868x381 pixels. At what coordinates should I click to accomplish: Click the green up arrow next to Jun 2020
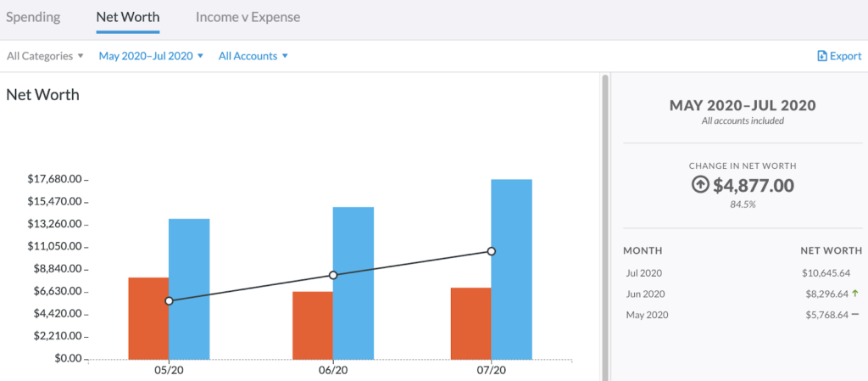pyautogui.click(x=855, y=294)
